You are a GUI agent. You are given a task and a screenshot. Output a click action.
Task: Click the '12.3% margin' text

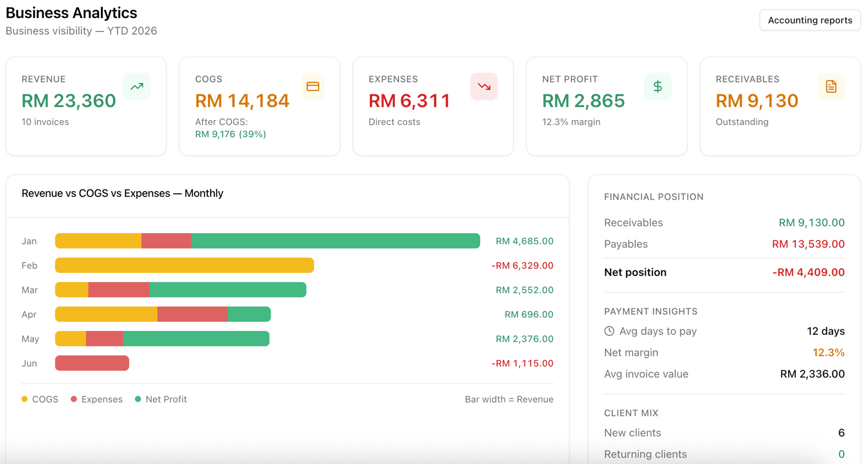[x=571, y=122]
